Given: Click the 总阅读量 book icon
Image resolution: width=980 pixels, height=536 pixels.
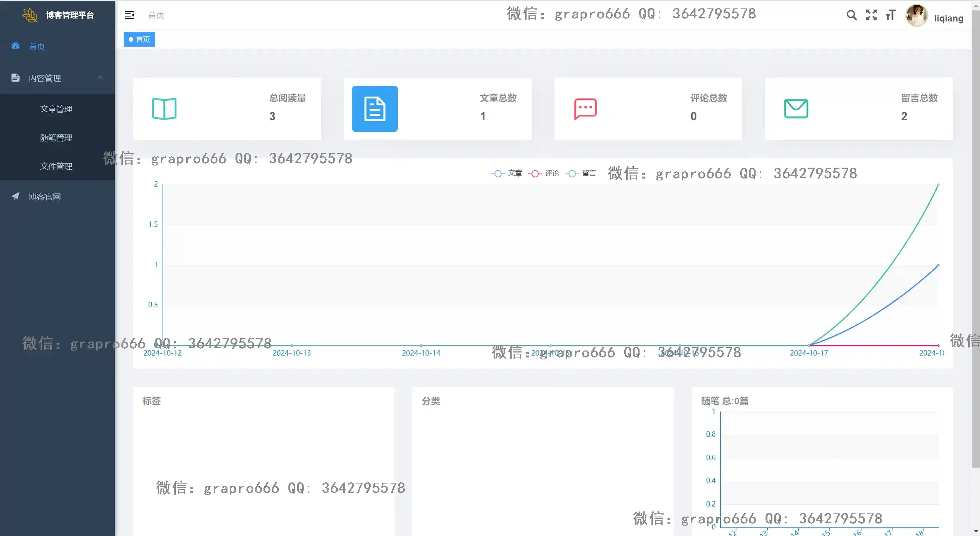Looking at the screenshot, I should coord(164,109).
